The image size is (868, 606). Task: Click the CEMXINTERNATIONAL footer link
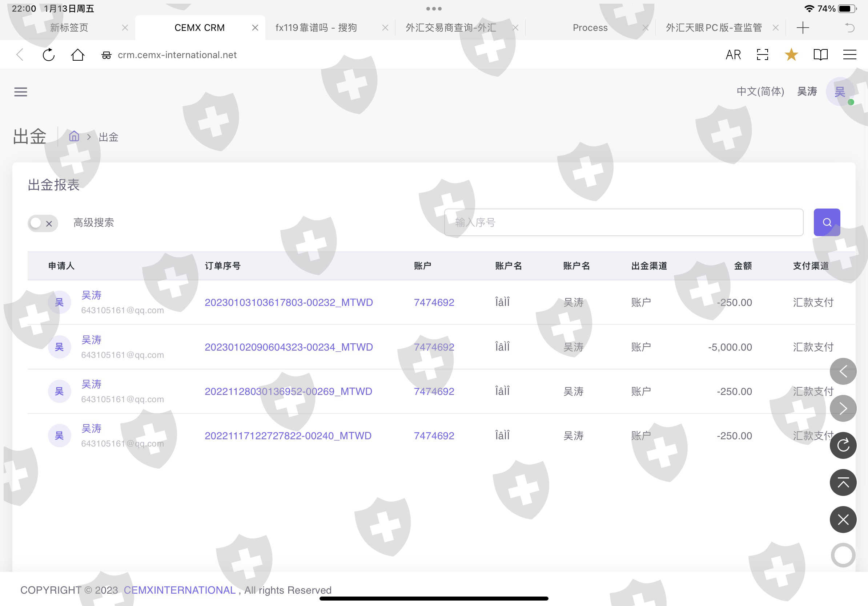pyautogui.click(x=180, y=590)
